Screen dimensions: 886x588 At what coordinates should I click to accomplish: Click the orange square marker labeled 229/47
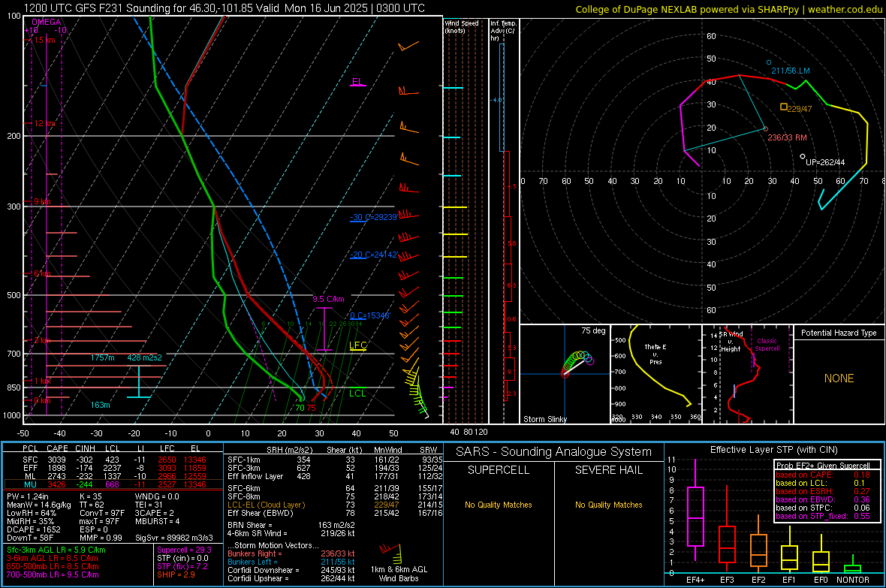(x=784, y=107)
